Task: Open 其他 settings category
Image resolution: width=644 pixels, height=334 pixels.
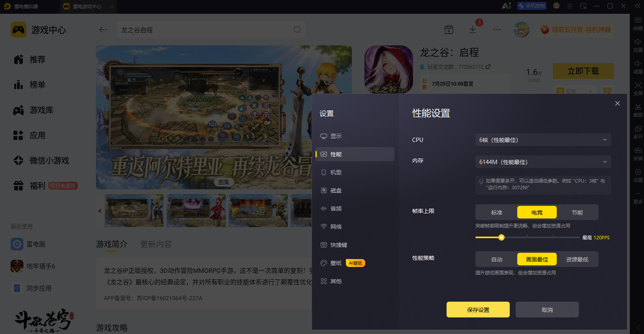Action: tap(355, 281)
